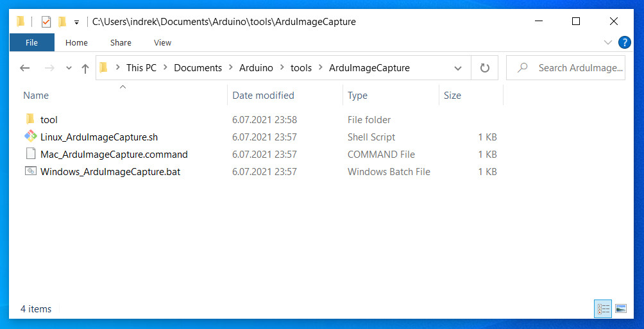Viewport: 644px width, 329px height.
Task: Click the Arduino breadcrumb in address bar
Action: [x=256, y=68]
